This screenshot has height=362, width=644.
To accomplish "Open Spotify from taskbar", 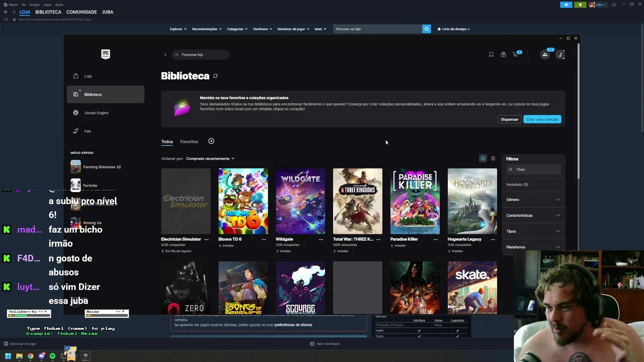I will click(52, 356).
